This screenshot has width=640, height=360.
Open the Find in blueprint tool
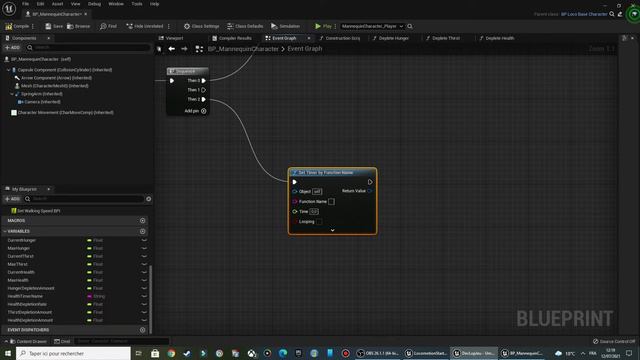click(x=108, y=26)
